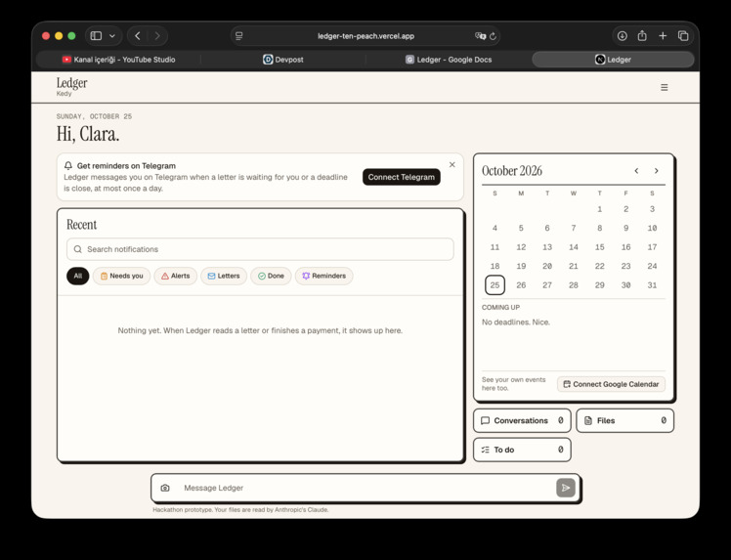Screen dimensions: 731x560
Task: Click the Share icon in Safari toolbar
Action: pos(642,35)
